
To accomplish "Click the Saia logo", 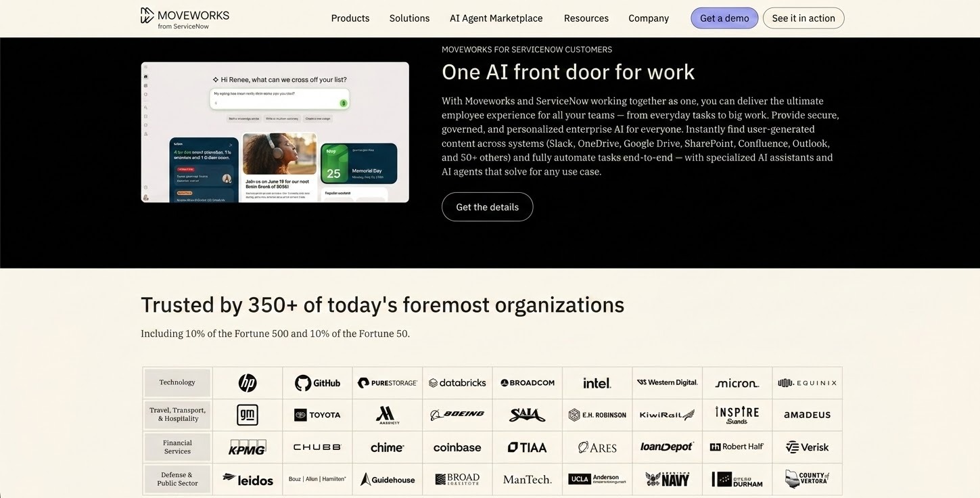I will coord(528,415).
